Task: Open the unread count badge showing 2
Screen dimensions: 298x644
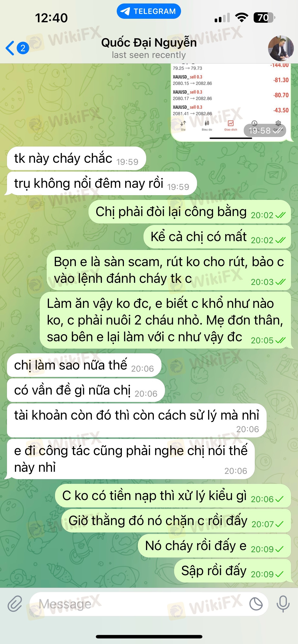Action: point(23,48)
